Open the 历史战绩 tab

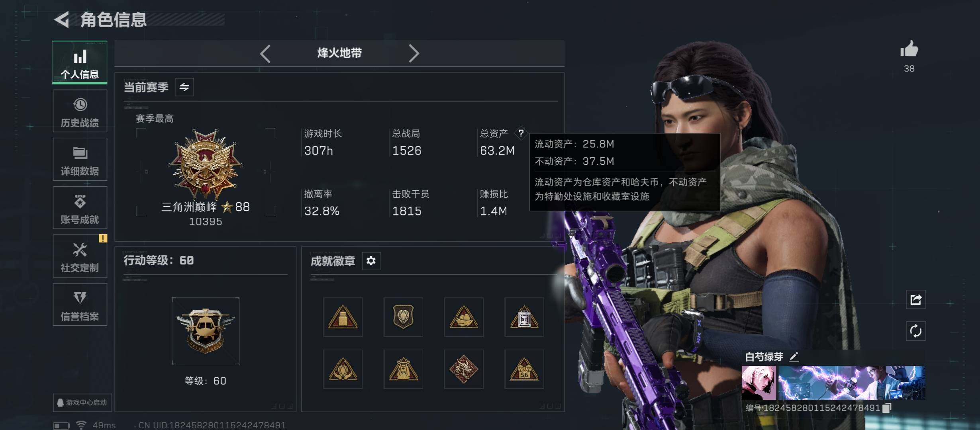pos(80,111)
